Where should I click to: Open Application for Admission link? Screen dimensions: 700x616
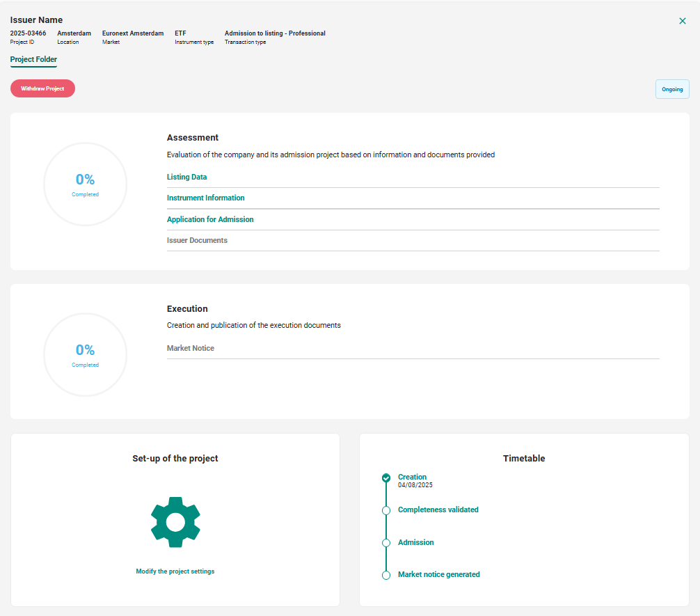pos(210,219)
